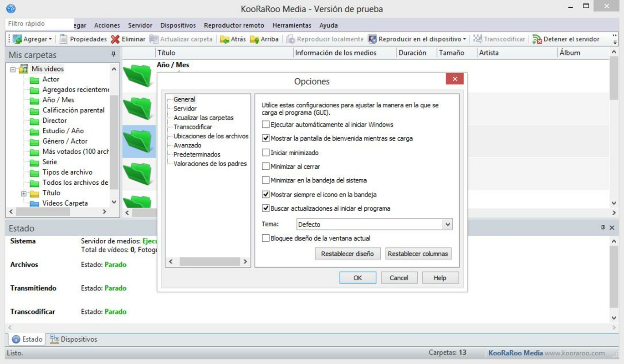Screen dimensions: 624x364
Task: Pin the Estado panel
Action: pyautogui.click(x=603, y=227)
